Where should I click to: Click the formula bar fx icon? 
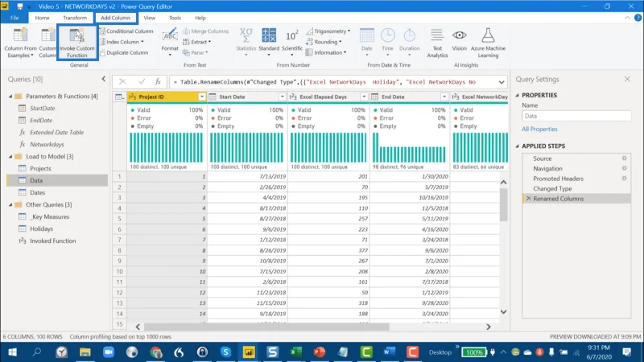158,82
